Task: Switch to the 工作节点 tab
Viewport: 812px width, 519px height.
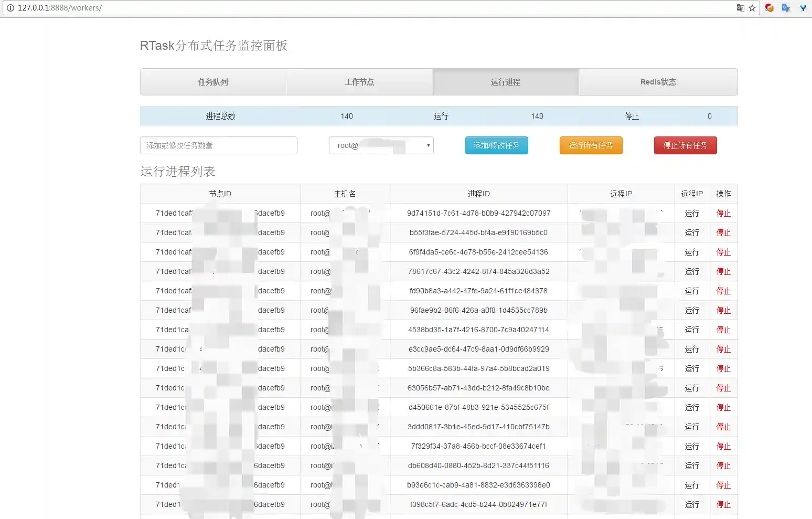Action: tap(359, 82)
